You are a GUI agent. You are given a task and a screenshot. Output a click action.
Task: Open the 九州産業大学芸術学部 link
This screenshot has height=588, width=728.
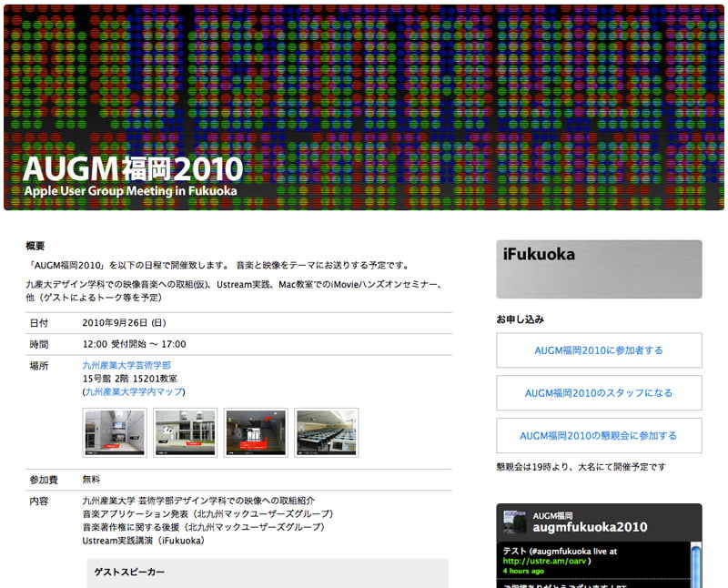126,365
